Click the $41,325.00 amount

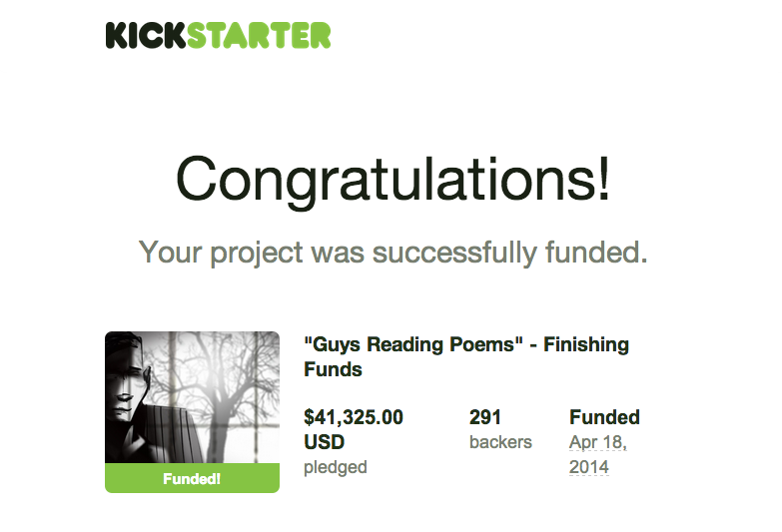click(x=354, y=417)
